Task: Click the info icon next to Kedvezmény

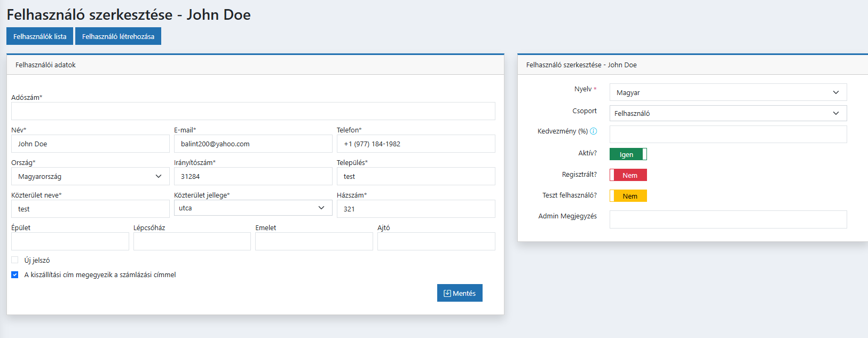Action: click(x=593, y=131)
